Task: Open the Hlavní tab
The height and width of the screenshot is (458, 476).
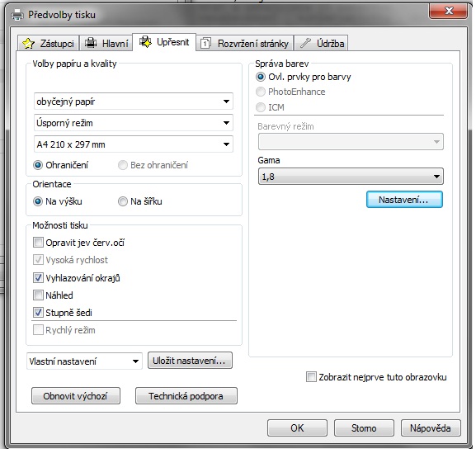Action: tap(106, 43)
